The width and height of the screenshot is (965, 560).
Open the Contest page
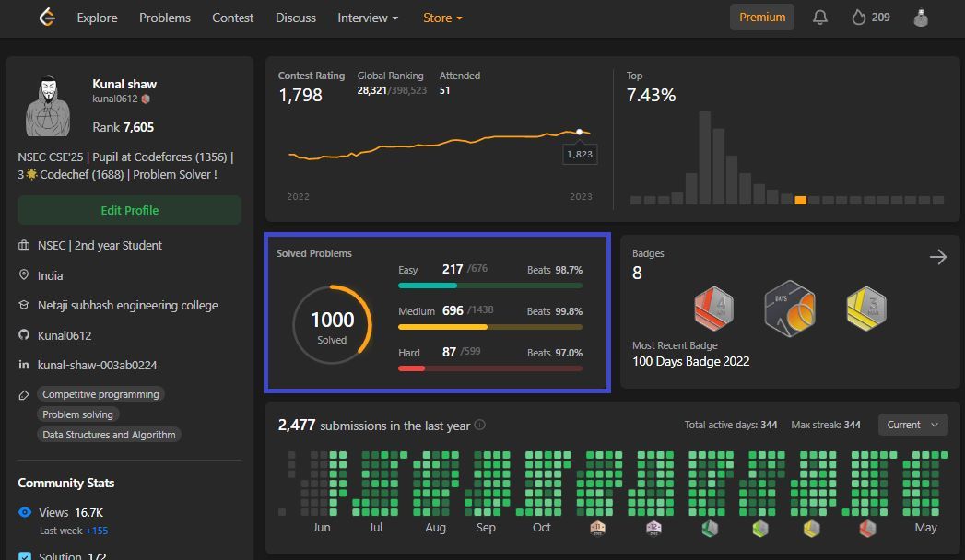[232, 17]
